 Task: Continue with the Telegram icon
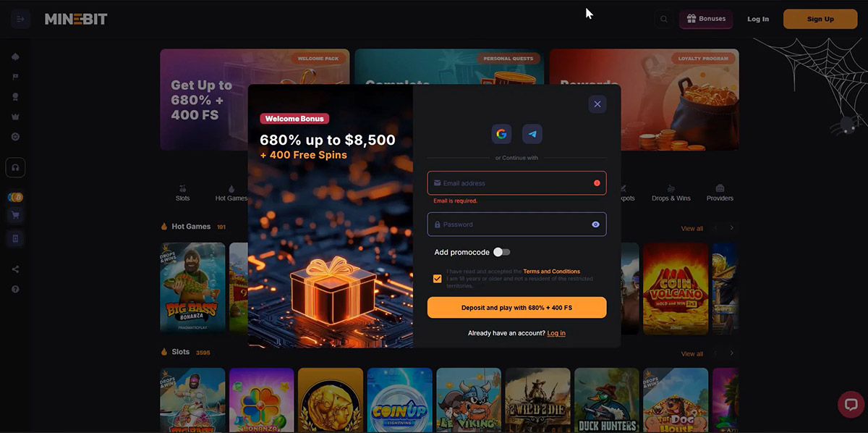coord(532,134)
